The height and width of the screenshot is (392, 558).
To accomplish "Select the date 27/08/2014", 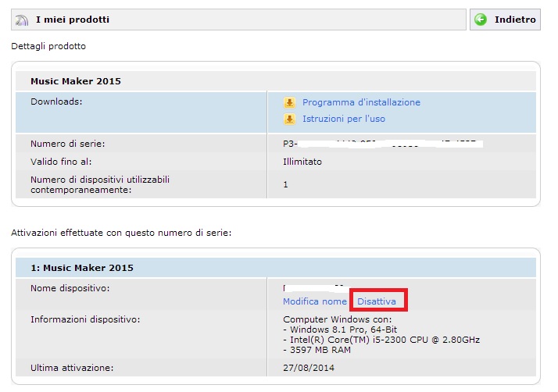I will (309, 368).
